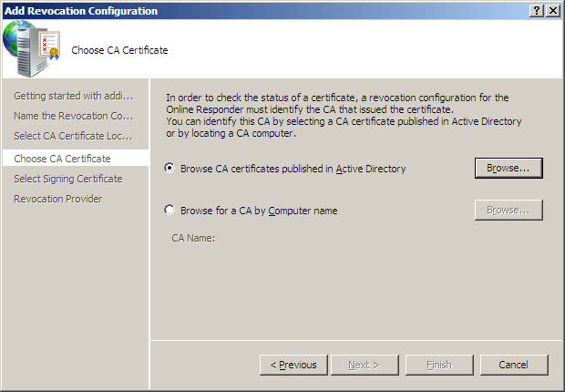
Task: Click the disabled Browse button for Computer name
Action: (508, 210)
